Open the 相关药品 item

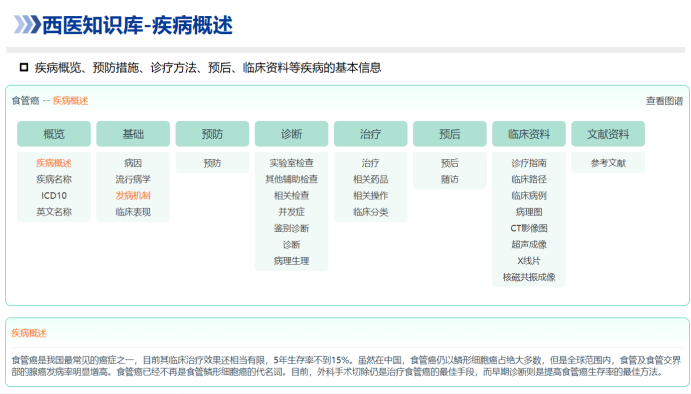370,179
